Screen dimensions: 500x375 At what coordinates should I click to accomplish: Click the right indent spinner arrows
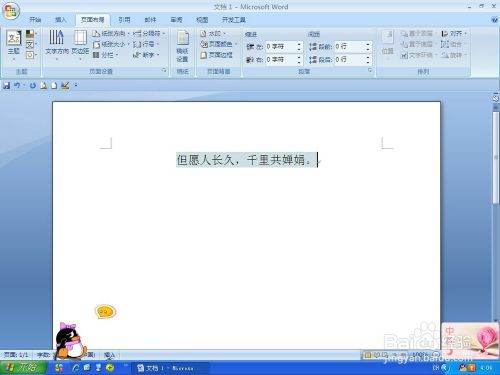[x=299, y=60]
